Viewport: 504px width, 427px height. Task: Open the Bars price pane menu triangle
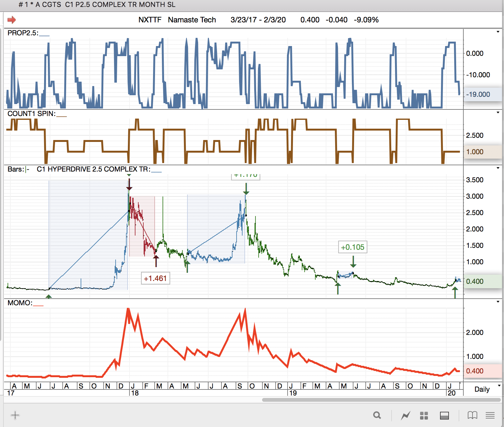tap(498, 168)
